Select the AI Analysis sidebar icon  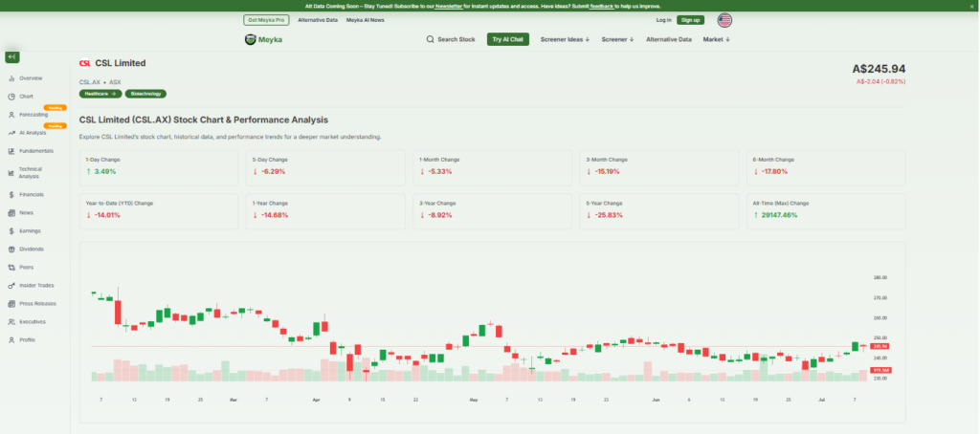click(x=11, y=133)
